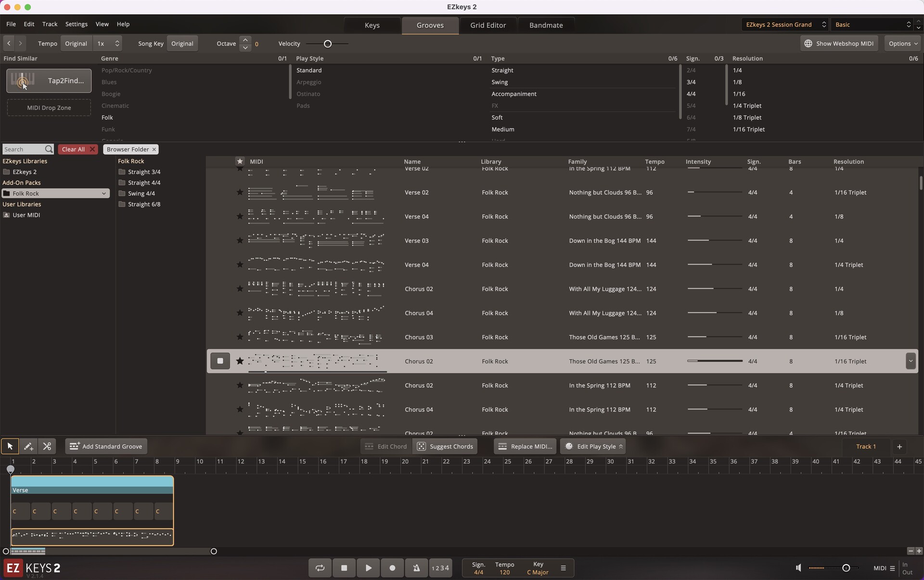Switch to the Grid Editor tab
924x580 pixels.
[488, 25]
